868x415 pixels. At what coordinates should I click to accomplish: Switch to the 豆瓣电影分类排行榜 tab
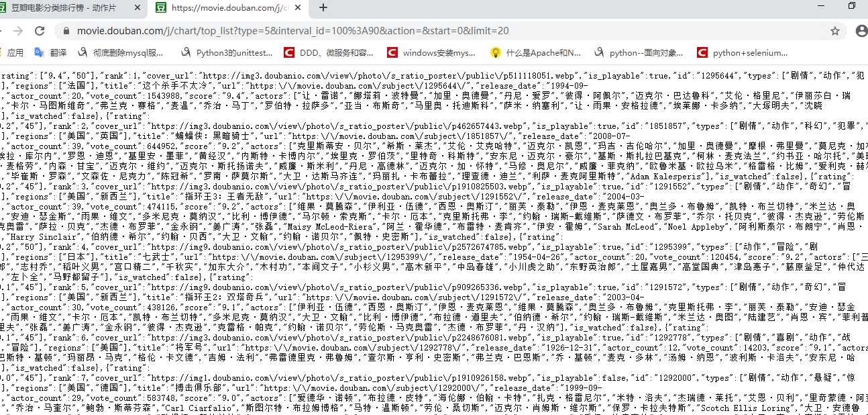[x=72, y=7]
